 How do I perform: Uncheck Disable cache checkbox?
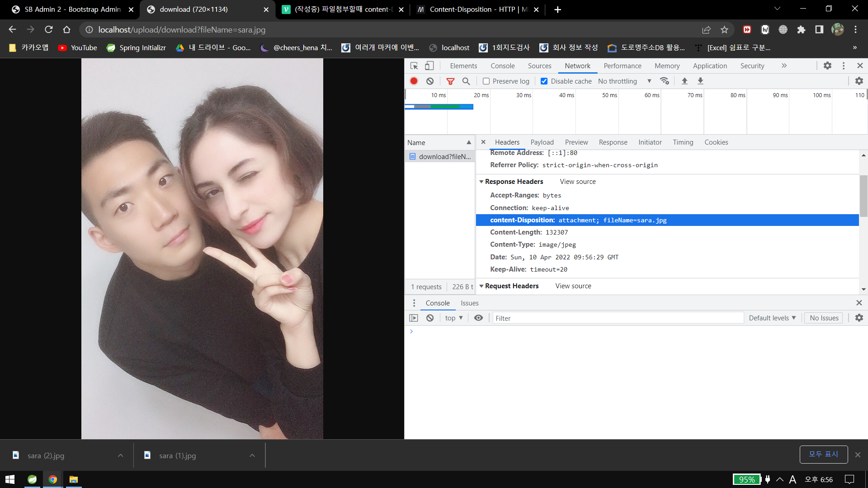tap(544, 81)
